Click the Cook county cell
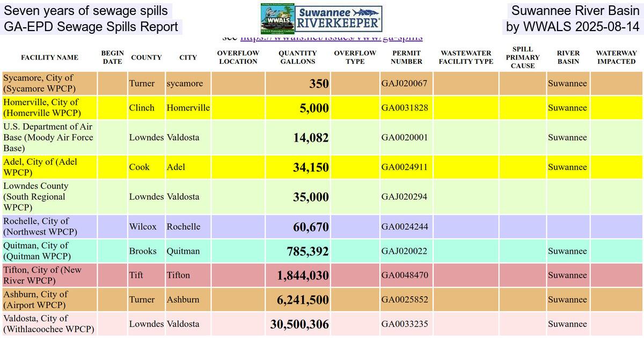The width and height of the screenshot is (644, 338). pos(146,167)
